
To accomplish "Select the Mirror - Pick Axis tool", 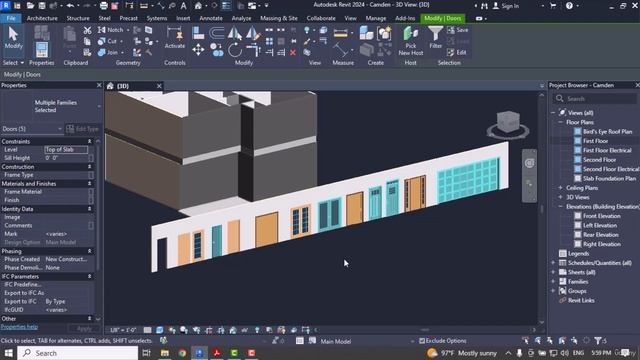I will pos(234,32).
